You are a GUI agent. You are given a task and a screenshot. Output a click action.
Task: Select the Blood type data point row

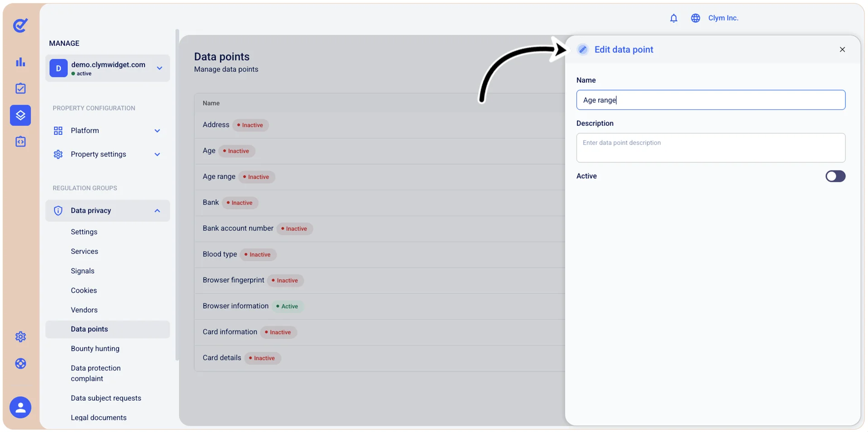(379, 254)
